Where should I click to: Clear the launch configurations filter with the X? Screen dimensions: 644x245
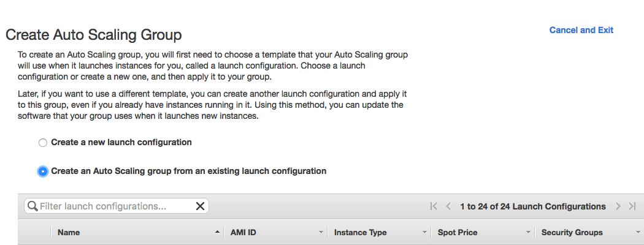point(200,206)
